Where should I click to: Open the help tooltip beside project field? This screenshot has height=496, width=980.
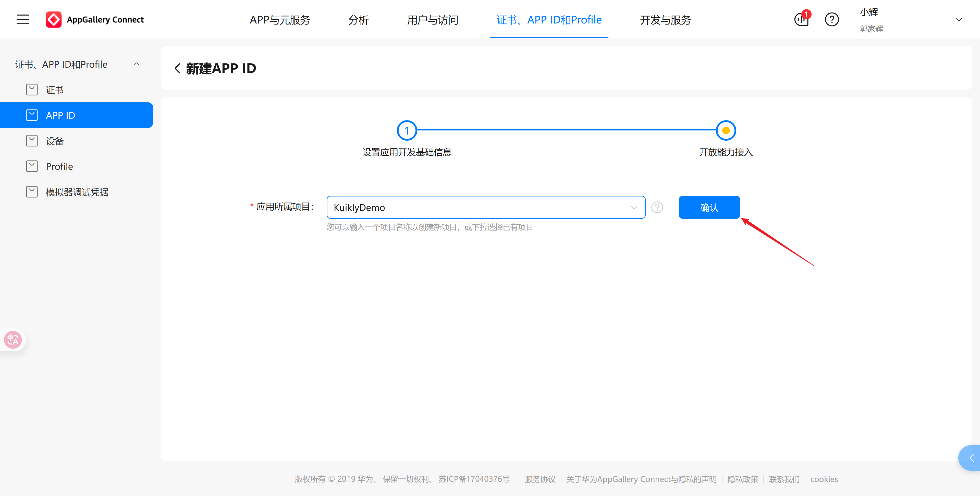pyautogui.click(x=657, y=208)
